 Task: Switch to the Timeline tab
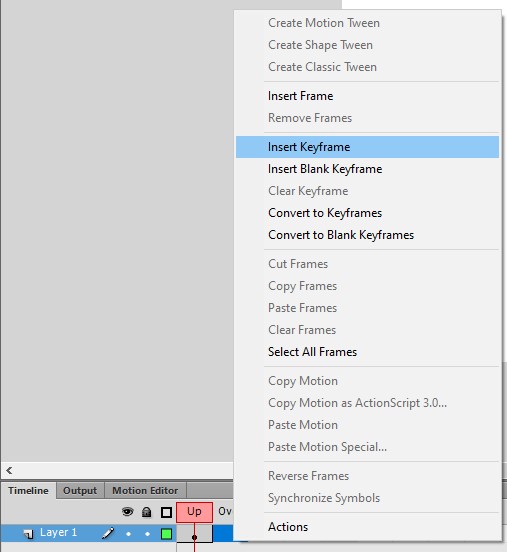[x=28, y=490]
